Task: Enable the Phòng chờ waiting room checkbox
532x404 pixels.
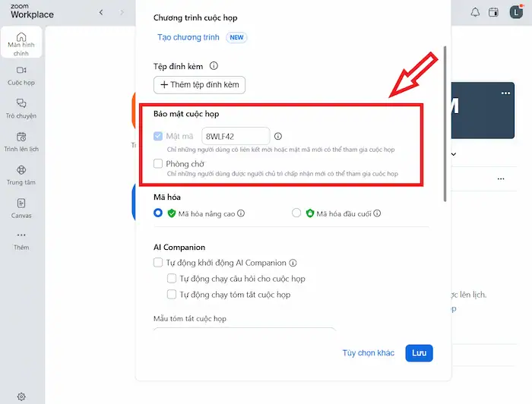Action: (158, 164)
